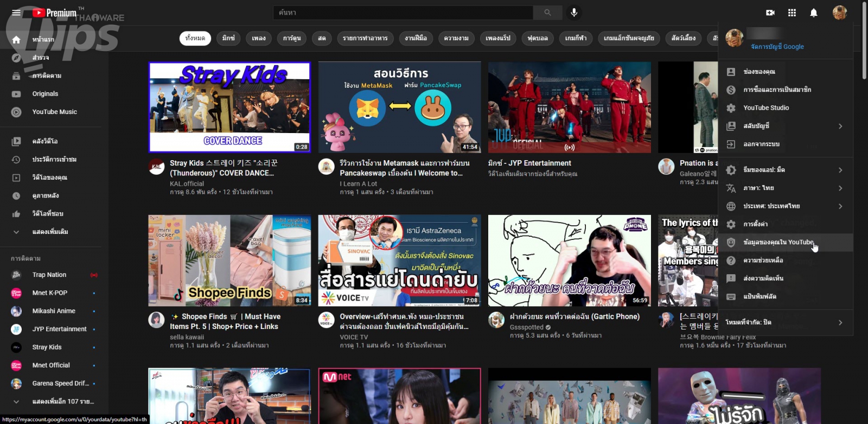Select the Live (สด) filter chip
The width and height of the screenshot is (868, 424).
tap(322, 38)
